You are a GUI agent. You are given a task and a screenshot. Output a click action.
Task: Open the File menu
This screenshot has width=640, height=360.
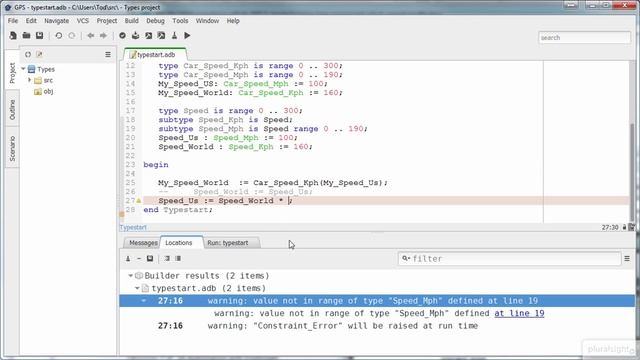point(13,21)
